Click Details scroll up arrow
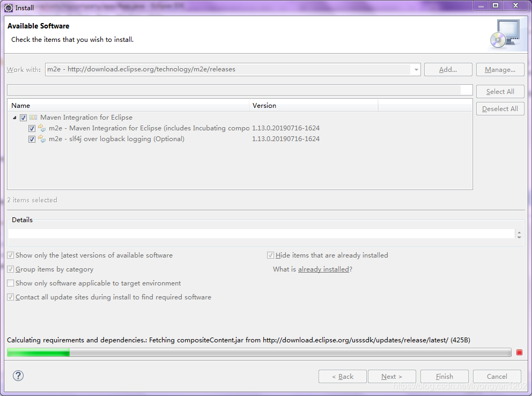Image resolution: width=532 pixels, height=396 pixels. coord(519,232)
